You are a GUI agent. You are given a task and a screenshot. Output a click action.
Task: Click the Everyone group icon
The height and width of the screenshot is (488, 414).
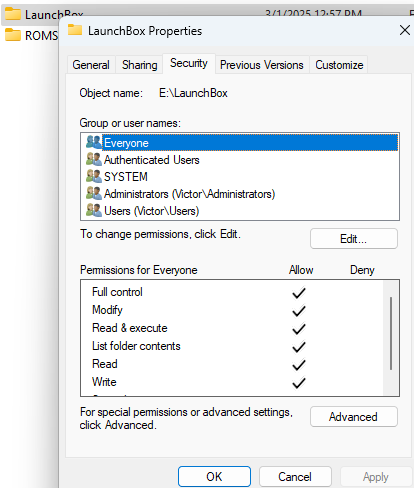point(93,142)
